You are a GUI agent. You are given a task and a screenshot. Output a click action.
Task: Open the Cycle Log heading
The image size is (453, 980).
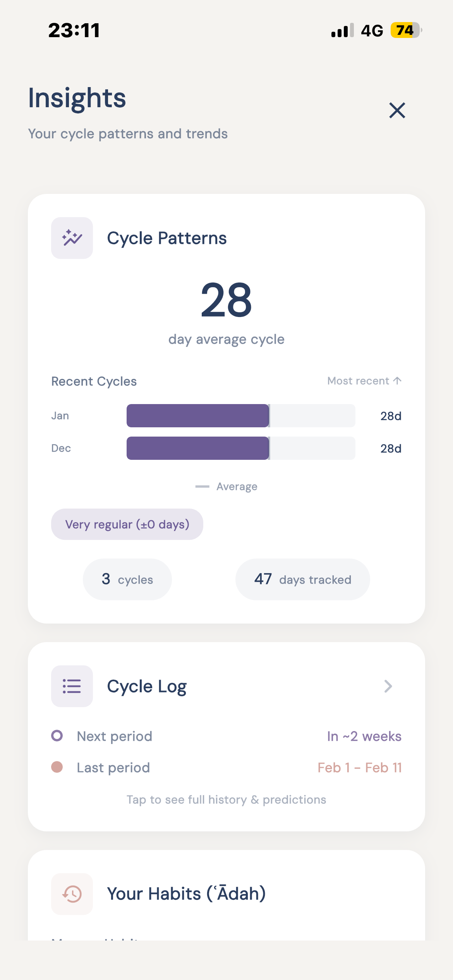[x=147, y=686]
